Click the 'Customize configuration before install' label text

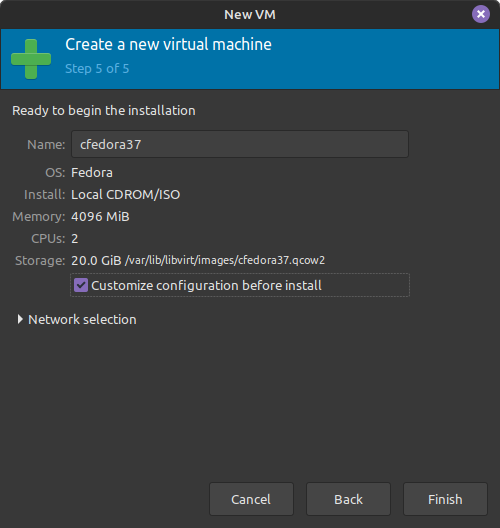click(x=206, y=286)
